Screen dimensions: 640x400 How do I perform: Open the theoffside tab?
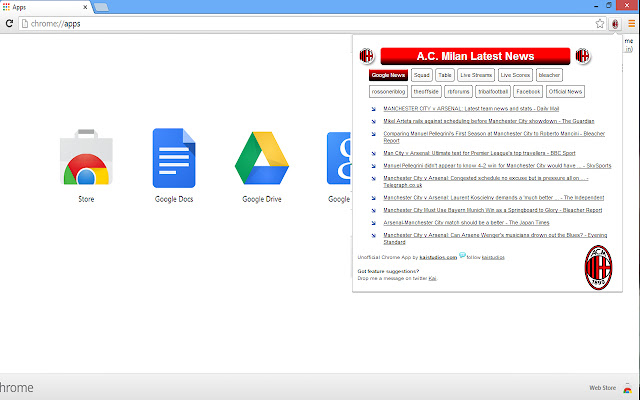426,91
